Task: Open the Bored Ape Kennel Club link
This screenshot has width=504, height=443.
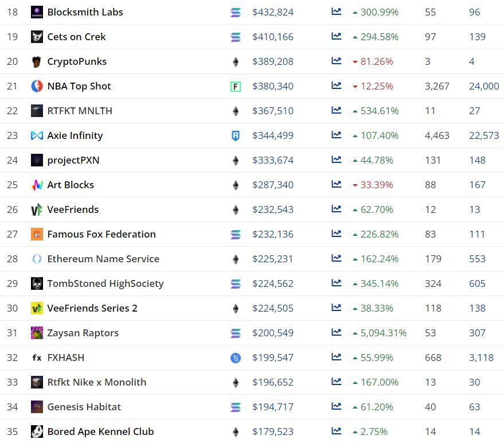Action: (x=100, y=432)
